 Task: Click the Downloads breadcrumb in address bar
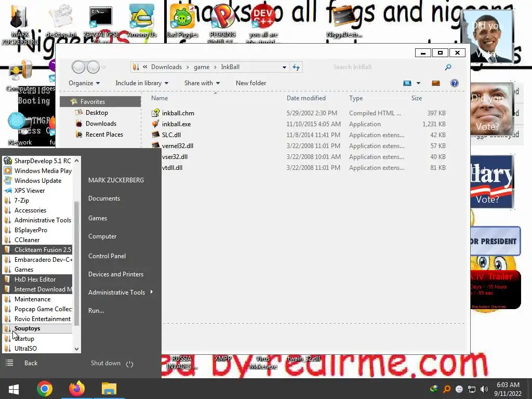[166, 67]
